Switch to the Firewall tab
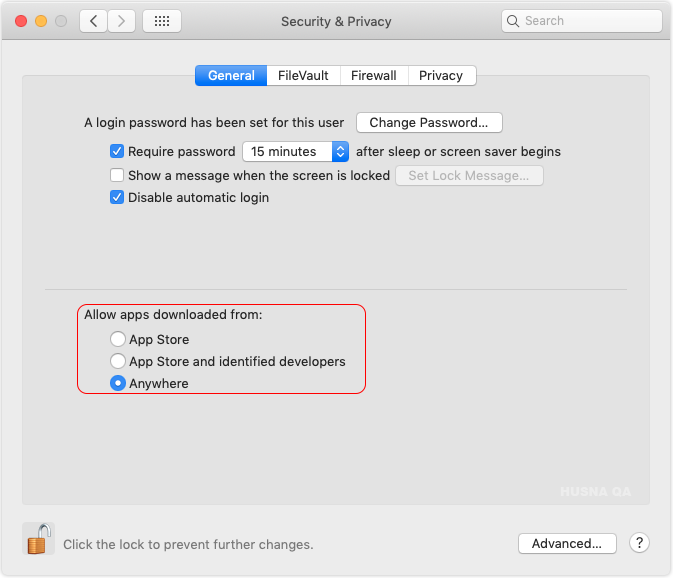 pos(374,76)
